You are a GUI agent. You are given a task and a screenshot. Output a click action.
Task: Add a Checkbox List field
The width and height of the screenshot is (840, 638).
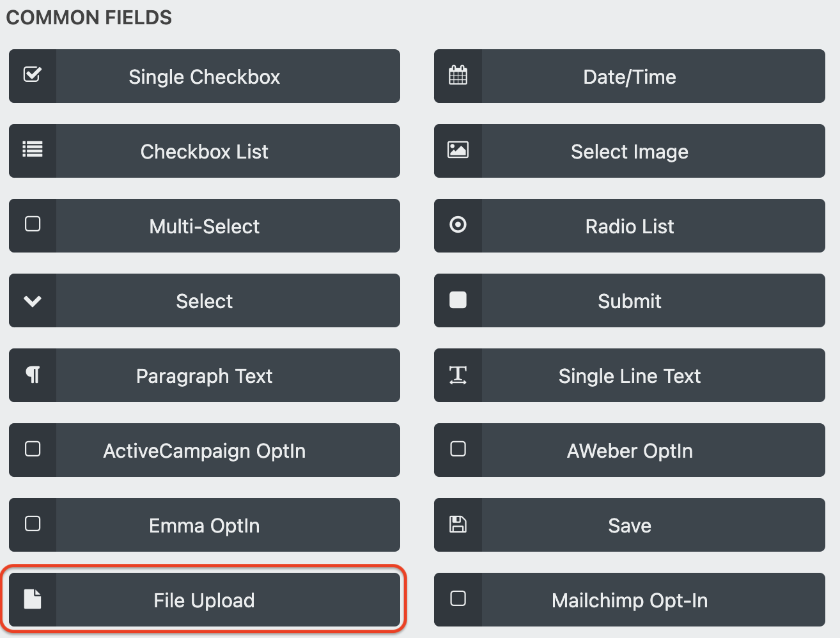click(x=205, y=151)
